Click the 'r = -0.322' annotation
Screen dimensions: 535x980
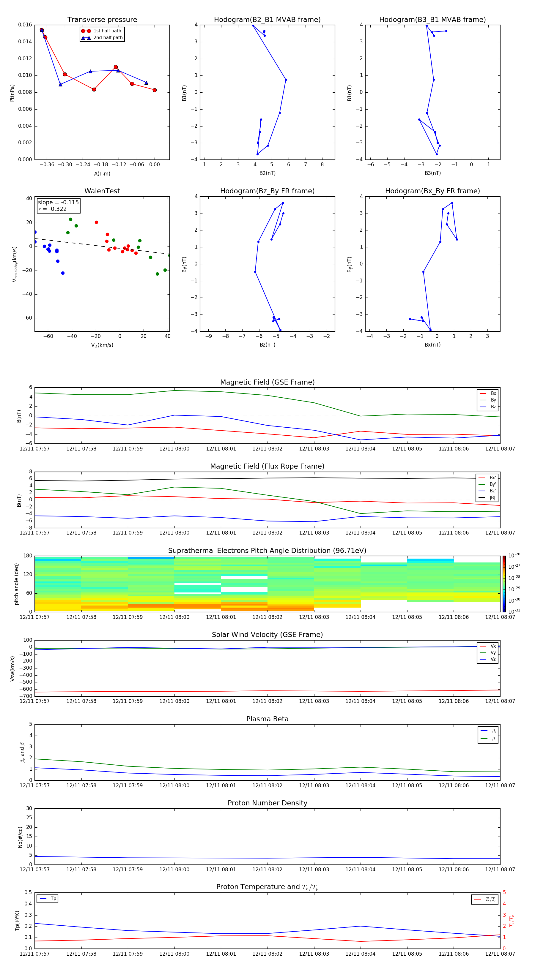[x=53, y=209]
